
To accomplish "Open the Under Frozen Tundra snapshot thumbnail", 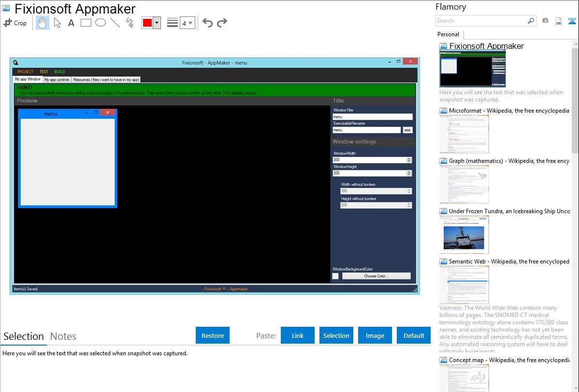I will click(464, 234).
